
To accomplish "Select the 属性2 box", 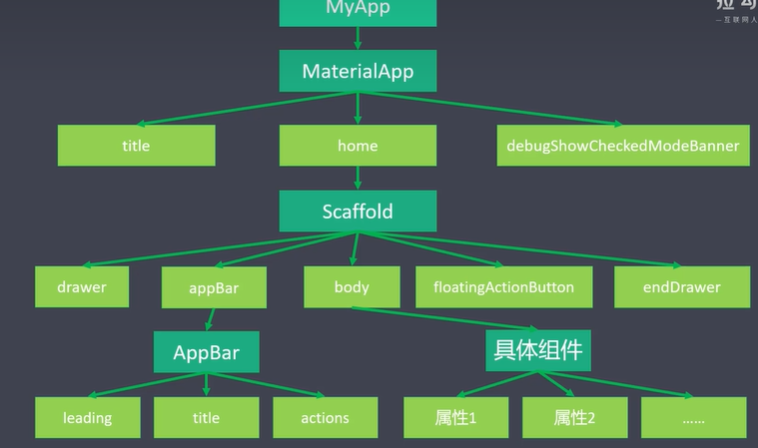I will tap(574, 418).
